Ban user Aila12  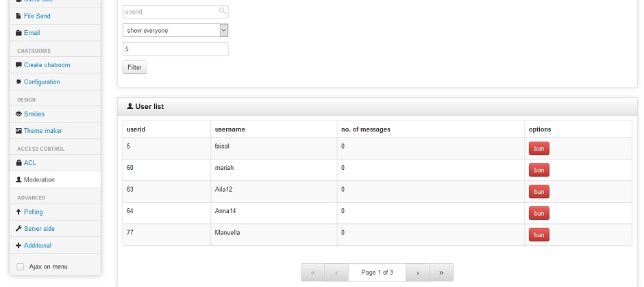539,192
